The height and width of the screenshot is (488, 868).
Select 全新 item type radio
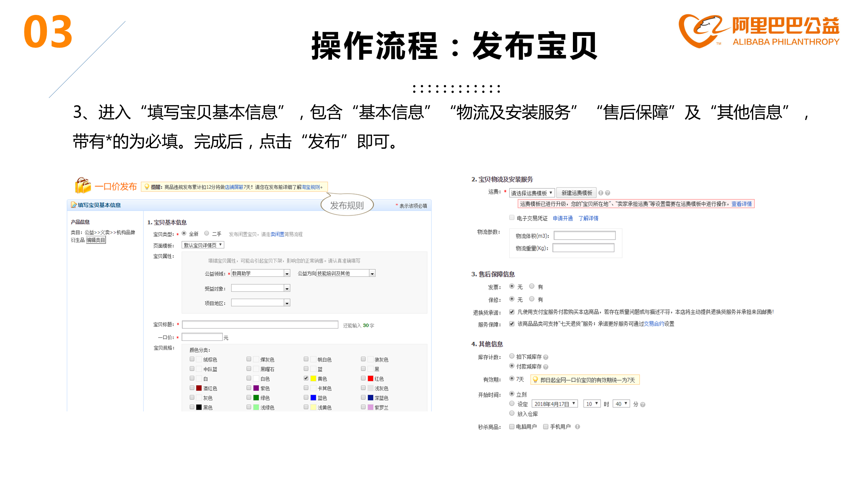(184, 233)
